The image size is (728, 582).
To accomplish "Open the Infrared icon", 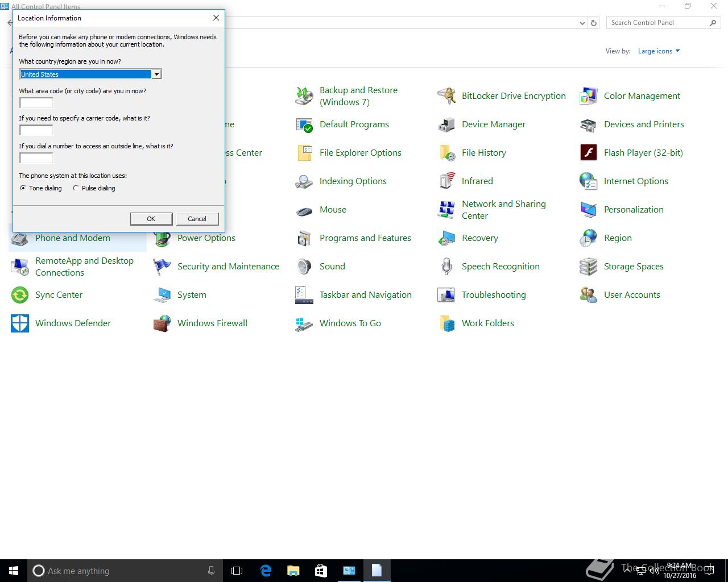I will [446, 181].
